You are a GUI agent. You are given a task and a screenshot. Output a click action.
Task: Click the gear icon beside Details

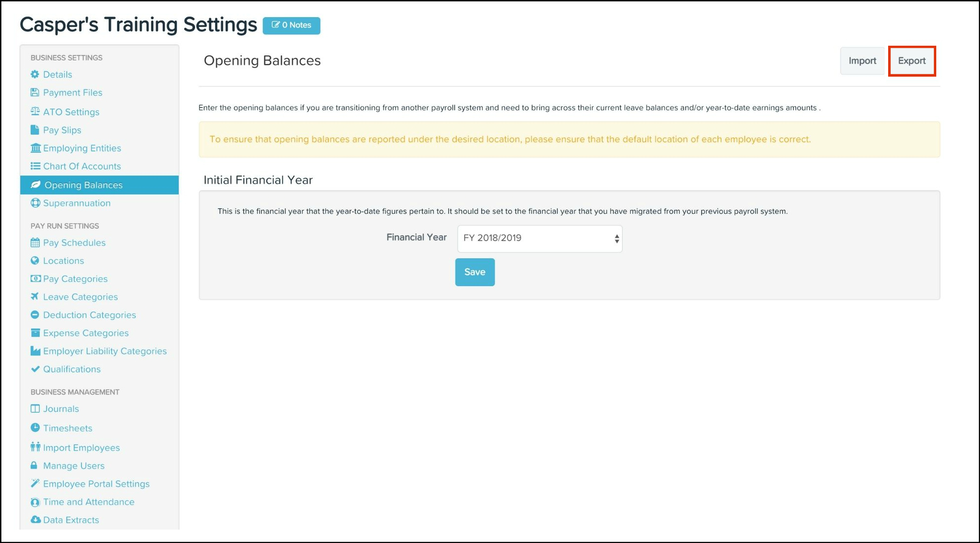[x=35, y=74]
